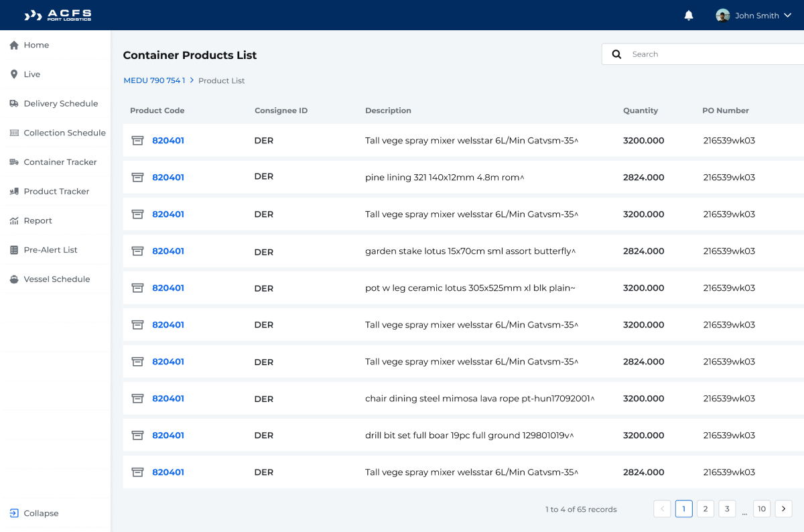Navigate to the MEDU 790 754 1 container link
The width and height of the screenshot is (804, 532).
pyautogui.click(x=154, y=80)
